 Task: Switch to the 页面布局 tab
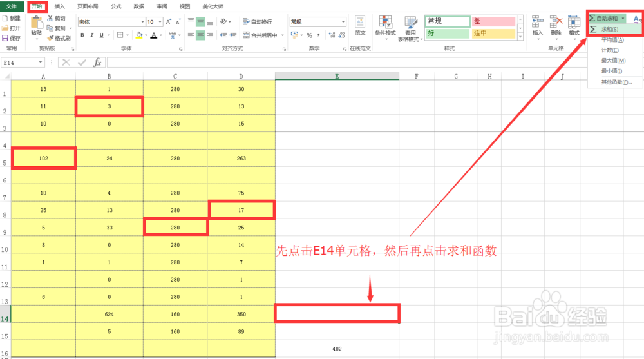click(x=88, y=6)
